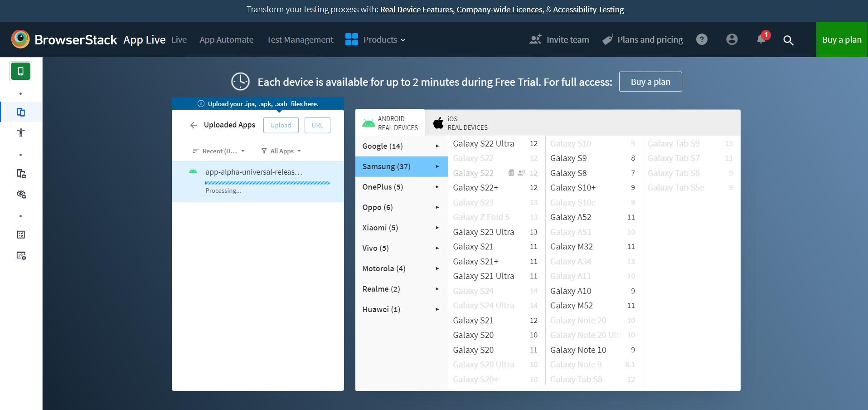
Task: Click the add-person icon beside Invite team
Action: tap(535, 39)
